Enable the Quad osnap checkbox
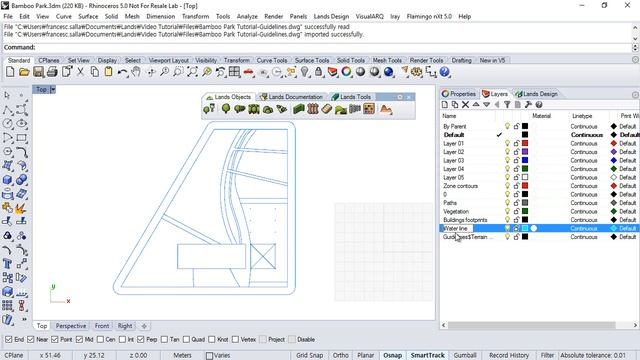Image resolution: width=640 pixels, height=360 pixels. pyautogui.click(x=187, y=339)
